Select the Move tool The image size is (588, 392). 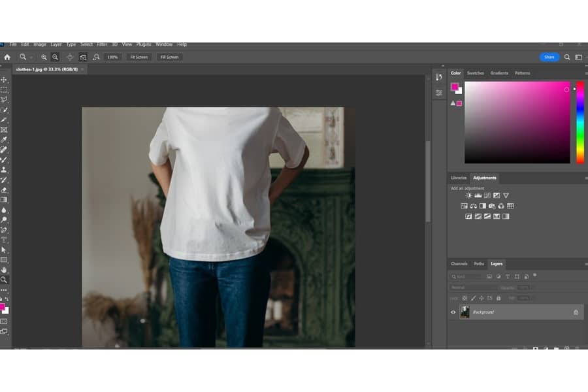4,80
